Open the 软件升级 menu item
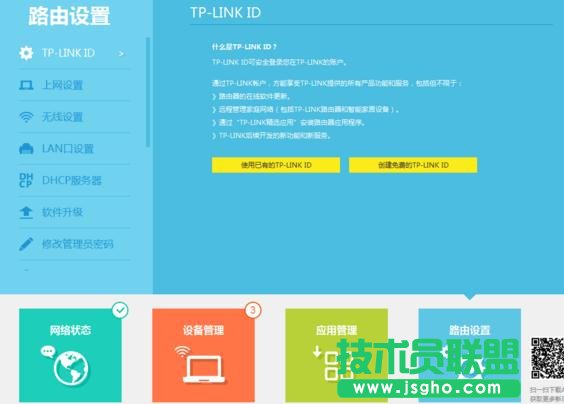The height and width of the screenshot is (404, 564). (74, 212)
